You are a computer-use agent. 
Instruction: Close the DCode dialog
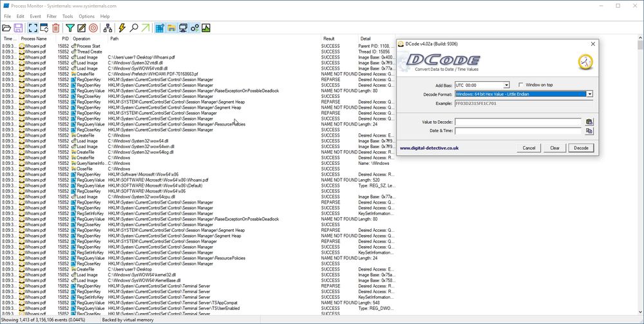point(592,44)
